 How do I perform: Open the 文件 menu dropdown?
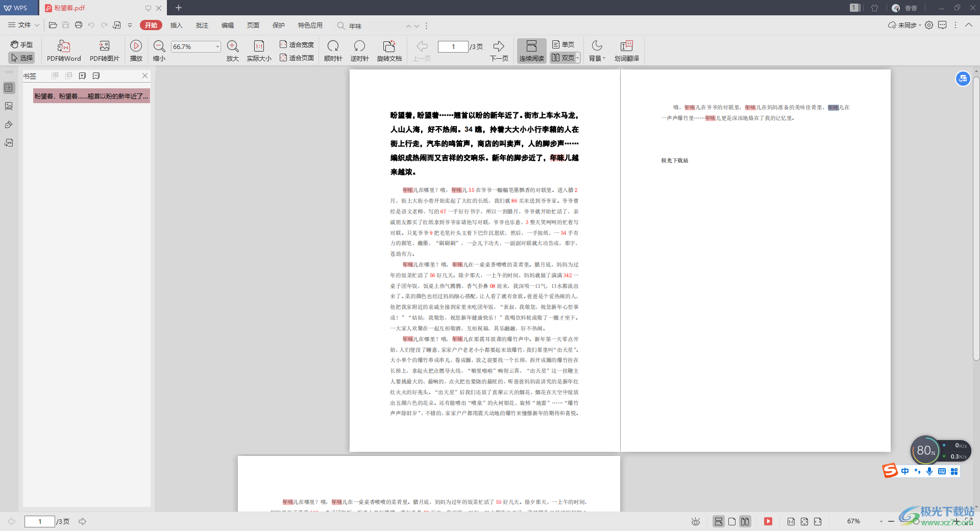23,25
